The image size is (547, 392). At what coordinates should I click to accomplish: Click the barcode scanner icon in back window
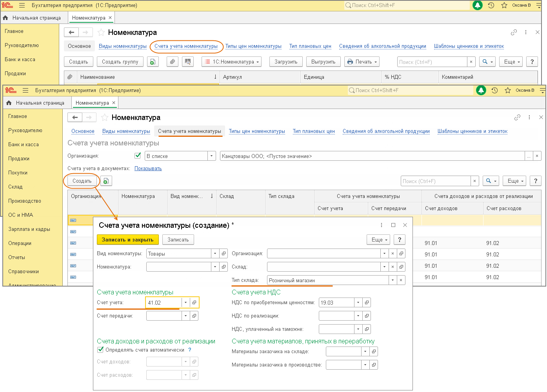(188, 62)
